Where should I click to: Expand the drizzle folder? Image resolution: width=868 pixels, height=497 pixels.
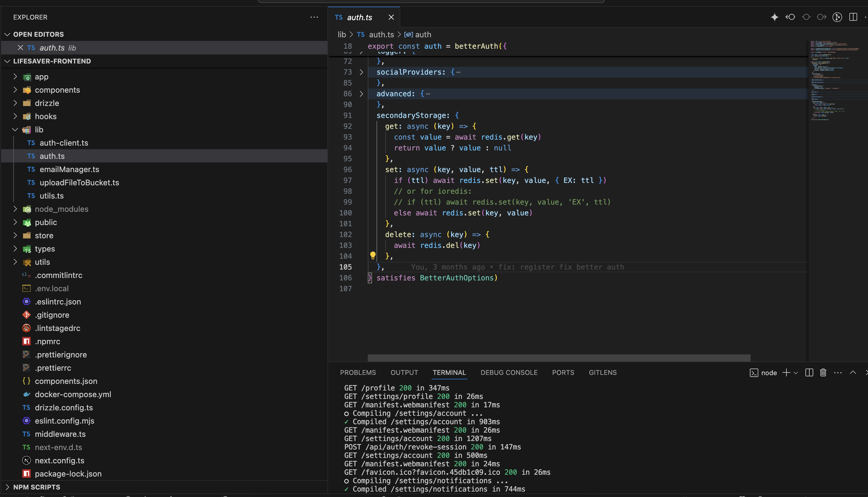click(x=164, y=103)
